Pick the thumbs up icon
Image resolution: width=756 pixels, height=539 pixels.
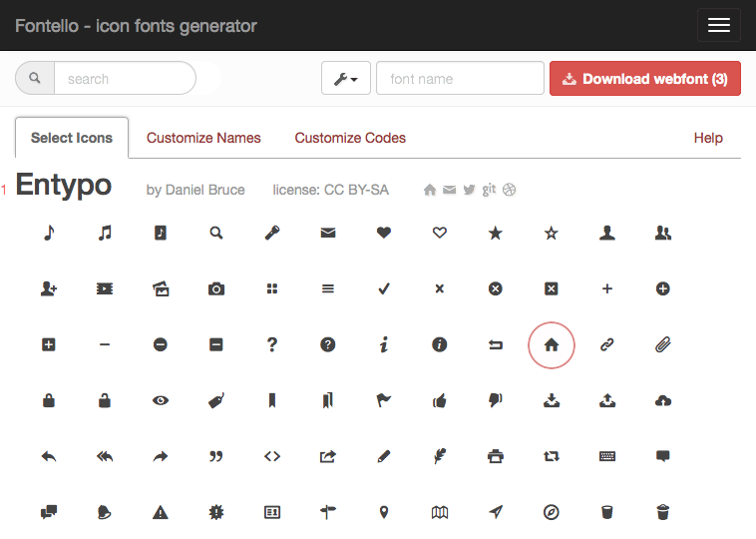click(x=440, y=400)
